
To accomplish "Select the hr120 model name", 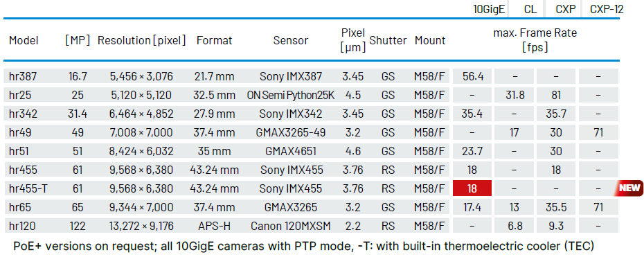I will point(22,226).
